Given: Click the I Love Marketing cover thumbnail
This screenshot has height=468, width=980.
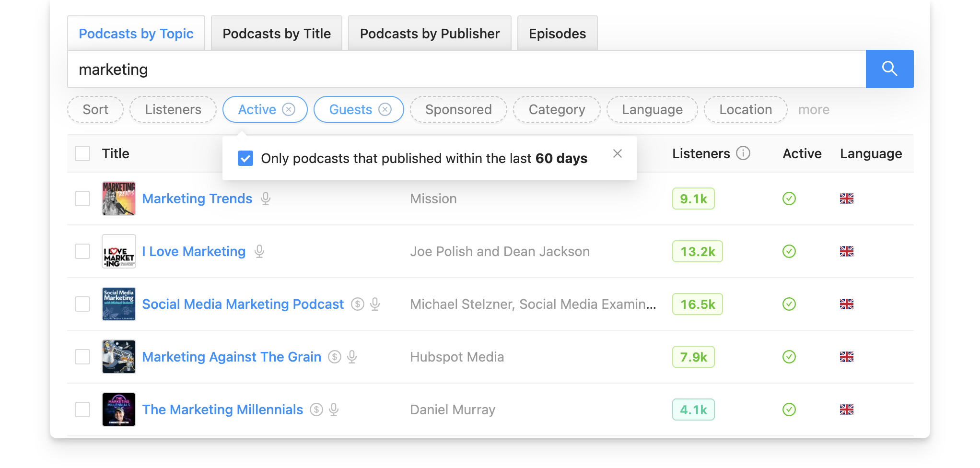Looking at the screenshot, I should coord(119,251).
